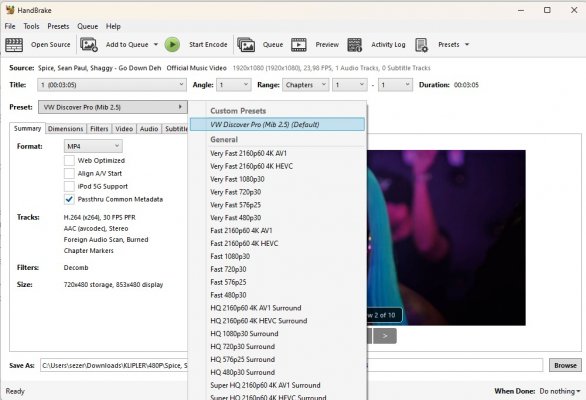Switch to the Video tab

click(124, 129)
